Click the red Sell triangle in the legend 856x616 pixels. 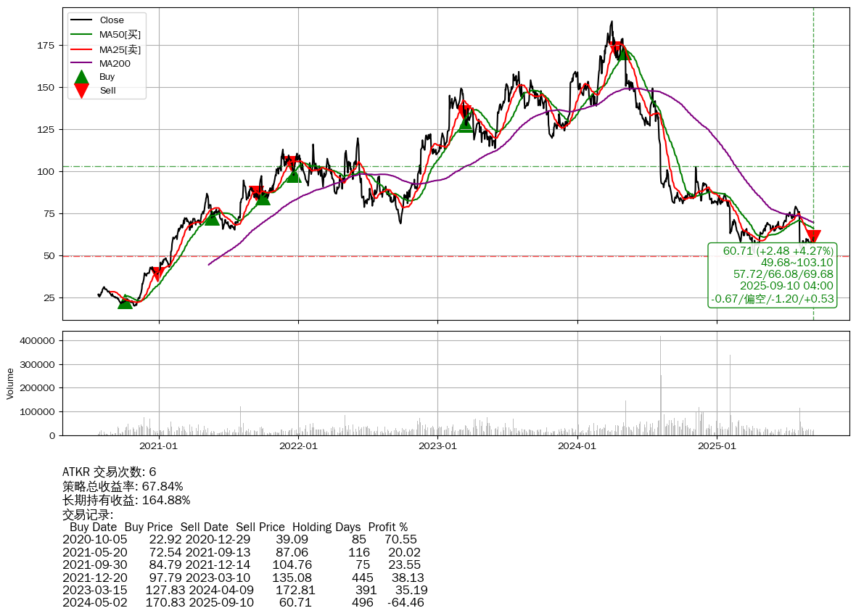82,91
